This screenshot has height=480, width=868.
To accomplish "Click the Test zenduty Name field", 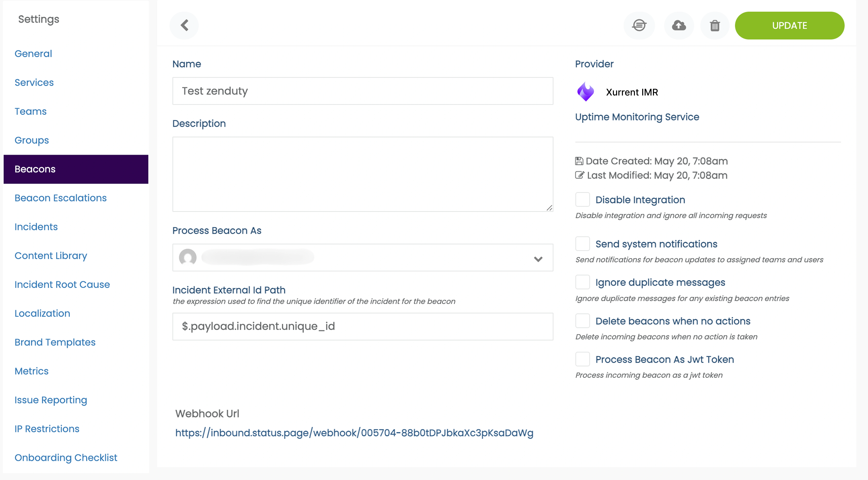I will [x=363, y=91].
